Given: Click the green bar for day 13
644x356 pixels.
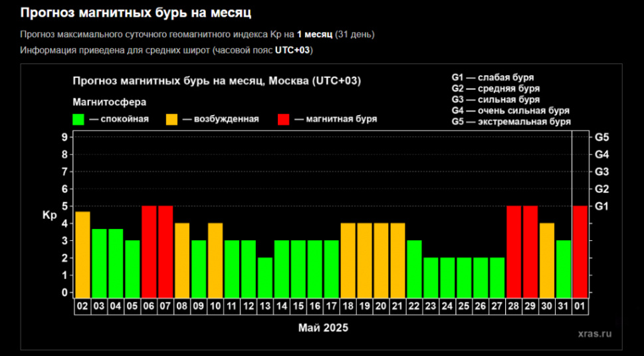Looking at the screenshot, I should (x=265, y=277).
